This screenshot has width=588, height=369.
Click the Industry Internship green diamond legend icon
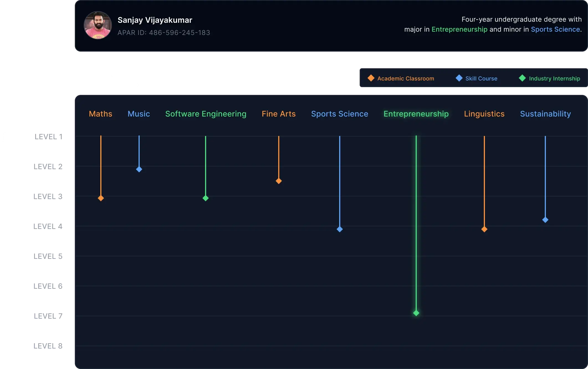522,78
